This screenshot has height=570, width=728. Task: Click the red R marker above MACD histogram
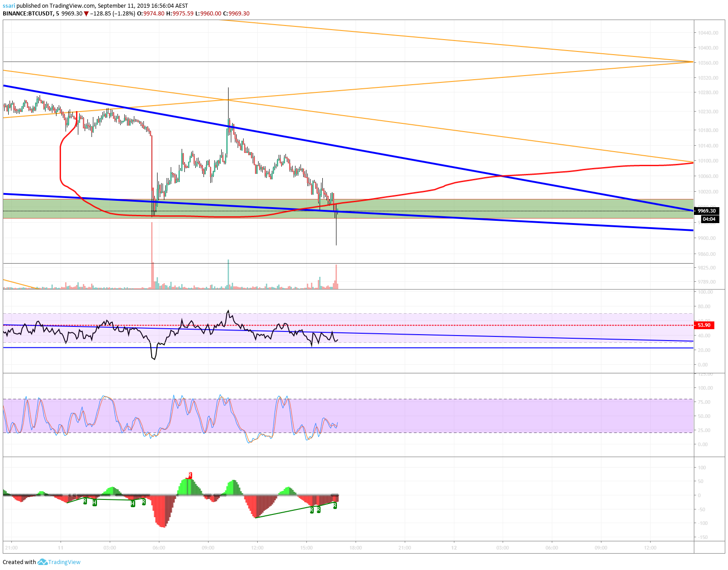190,475
